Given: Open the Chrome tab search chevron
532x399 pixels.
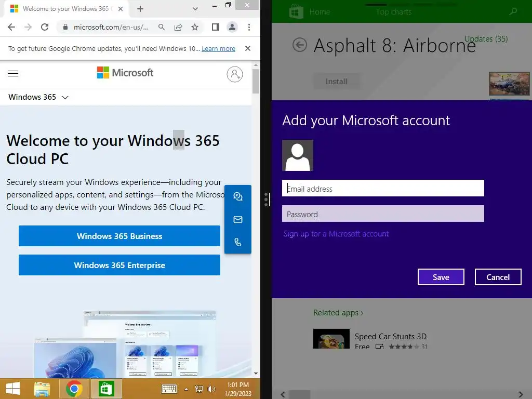Looking at the screenshot, I should [195, 9].
